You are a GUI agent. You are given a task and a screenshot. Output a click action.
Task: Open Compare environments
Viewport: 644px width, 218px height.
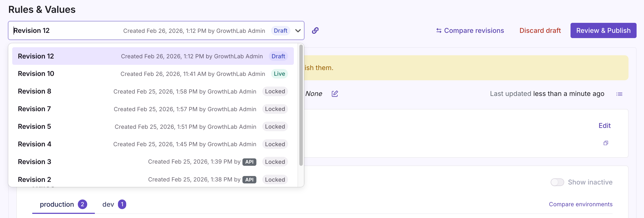point(581,204)
